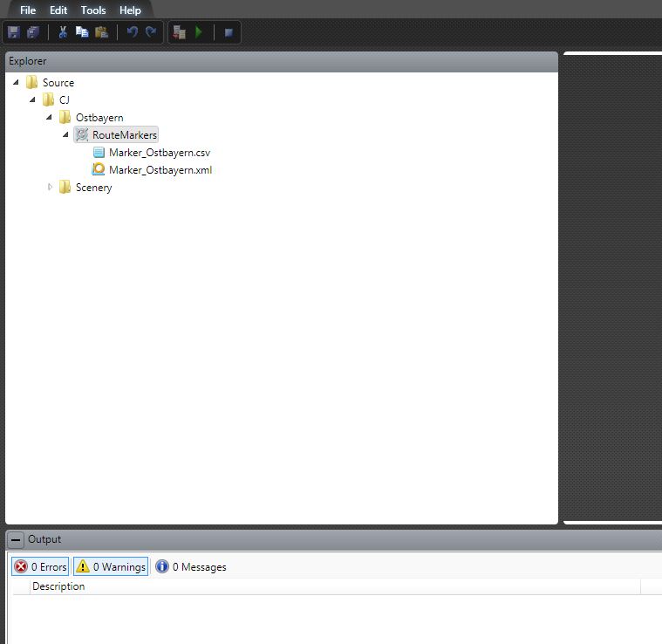Image resolution: width=662 pixels, height=644 pixels.
Task: Click the Ostbayern folder icon
Action: click(x=65, y=117)
